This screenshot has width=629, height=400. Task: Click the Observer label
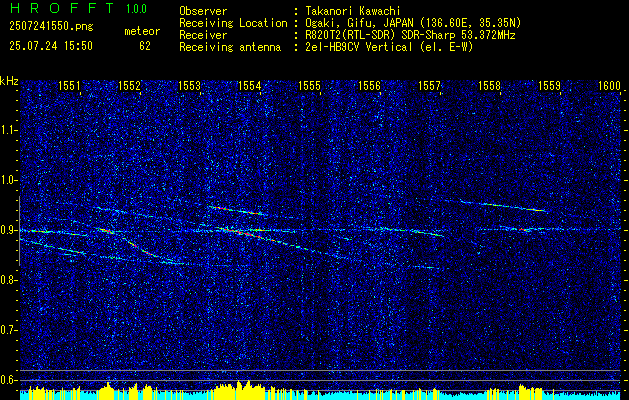[x=203, y=11]
